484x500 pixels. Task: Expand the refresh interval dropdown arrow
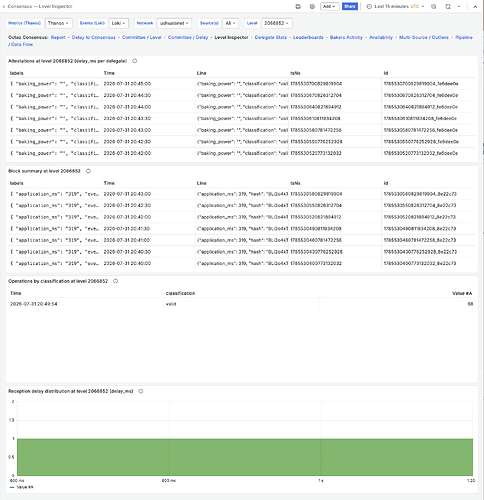(459, 6)
